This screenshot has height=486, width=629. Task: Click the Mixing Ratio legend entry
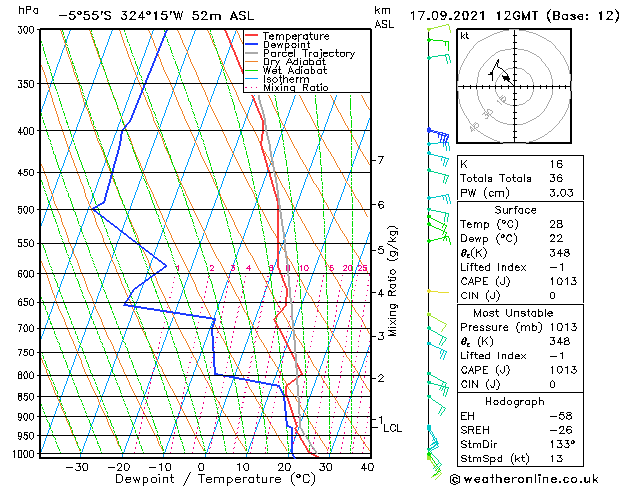click(x=286, y=87)
